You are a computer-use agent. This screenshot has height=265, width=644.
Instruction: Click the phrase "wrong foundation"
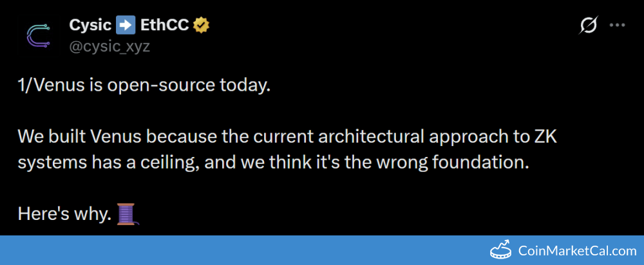point(463,162)
